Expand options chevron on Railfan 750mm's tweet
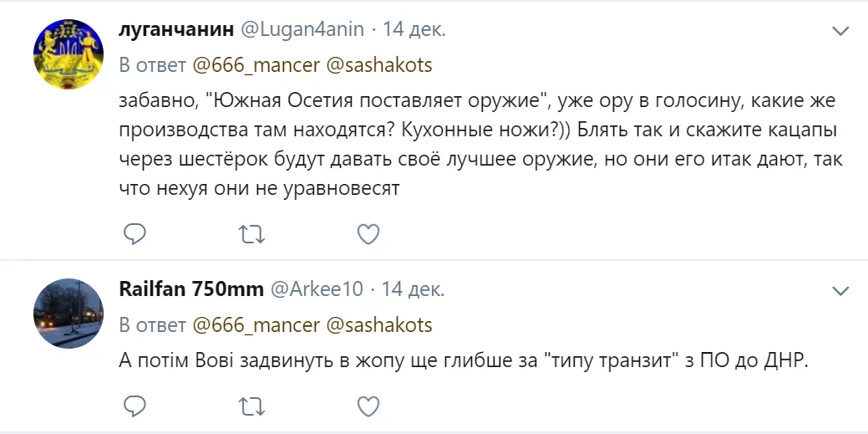 pos(840,290)
